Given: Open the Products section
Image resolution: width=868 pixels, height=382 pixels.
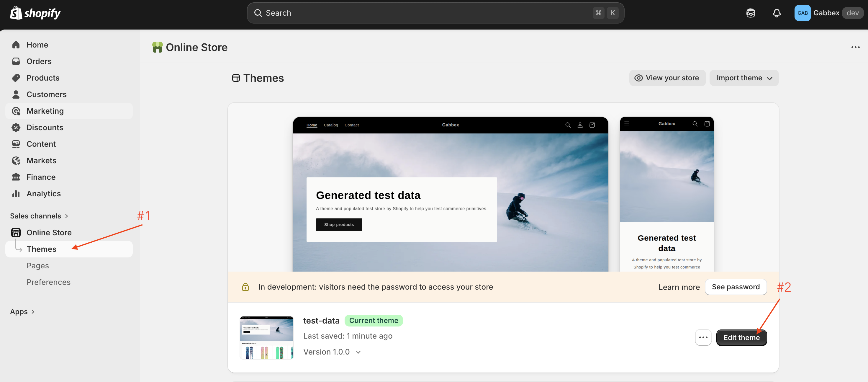Looking at the screenshot, I should (x=42, y=78).
